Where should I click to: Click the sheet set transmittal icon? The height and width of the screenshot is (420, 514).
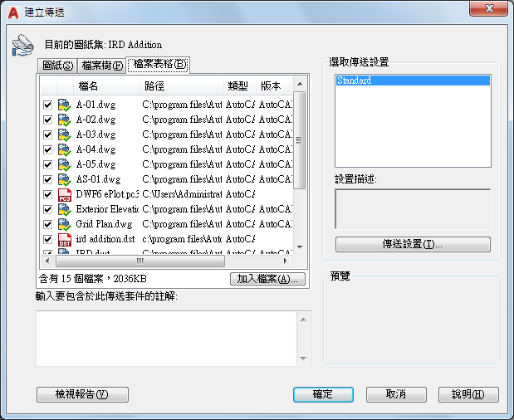click(22, 45)
